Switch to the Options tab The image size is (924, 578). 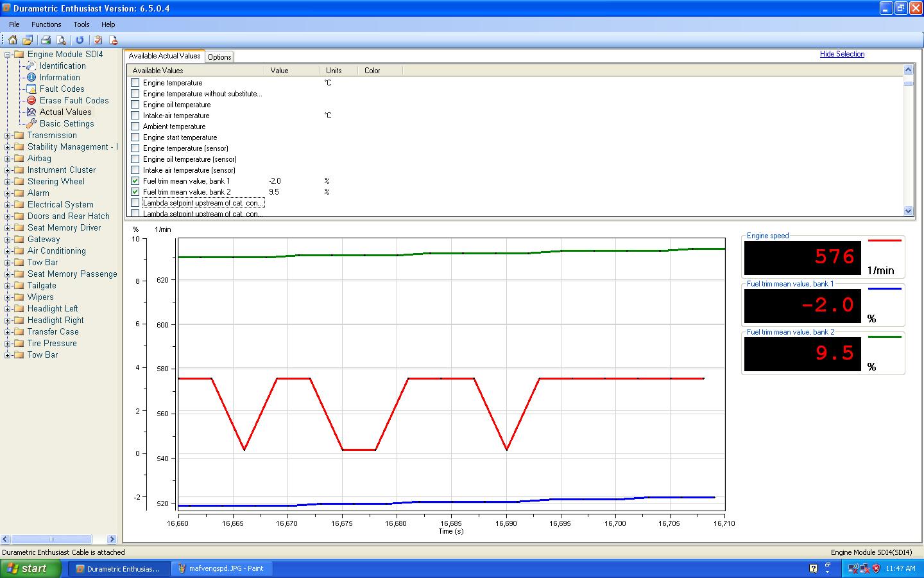[x=219, y=57]
